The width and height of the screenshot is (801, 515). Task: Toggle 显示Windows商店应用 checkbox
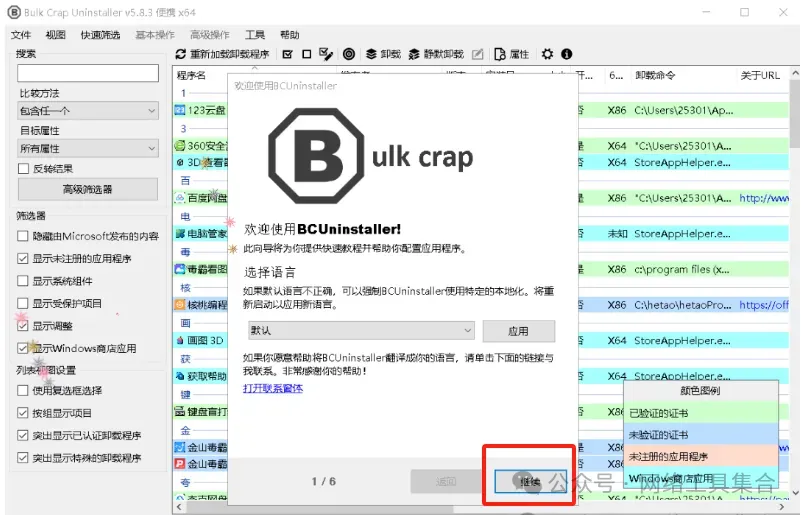pos(22,348)
